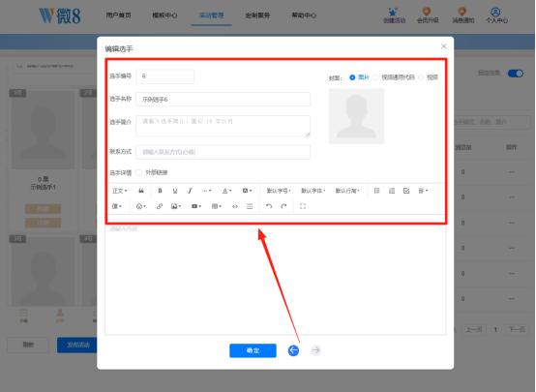
Task: Insert a numbered list
Action: click(392, 191)
